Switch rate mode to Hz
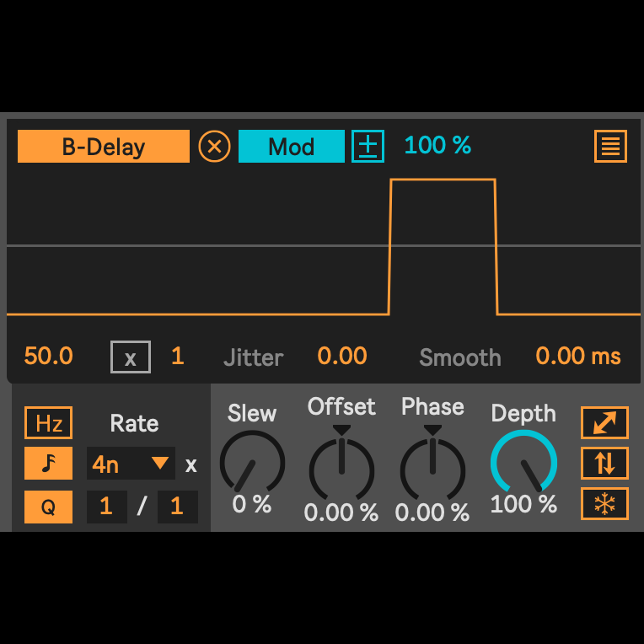 coord(48,423)
